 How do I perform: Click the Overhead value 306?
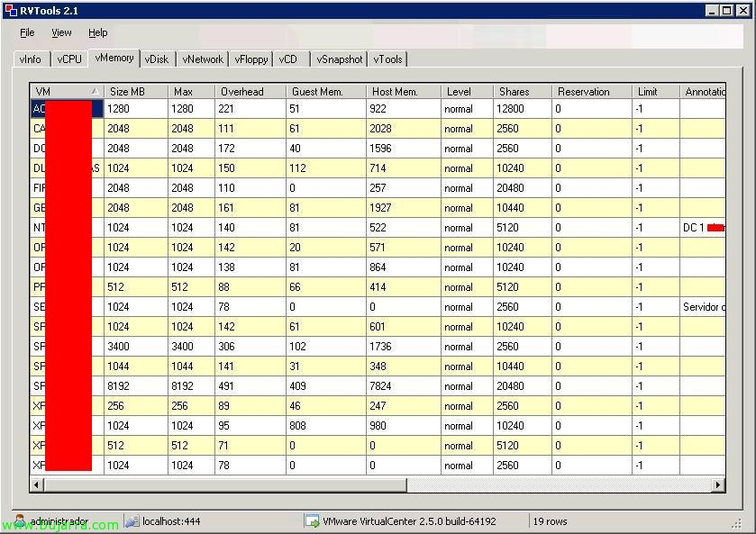coord(250,347)
